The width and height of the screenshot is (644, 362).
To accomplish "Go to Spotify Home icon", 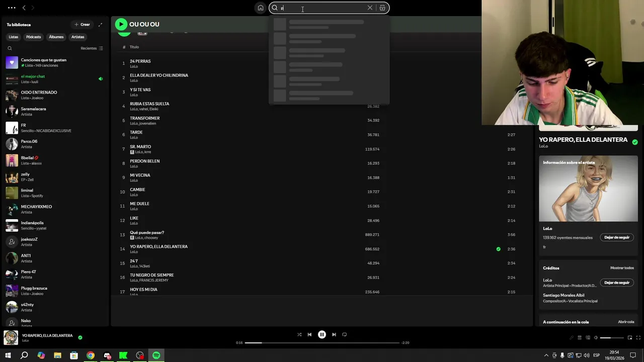I will (260, 8).
